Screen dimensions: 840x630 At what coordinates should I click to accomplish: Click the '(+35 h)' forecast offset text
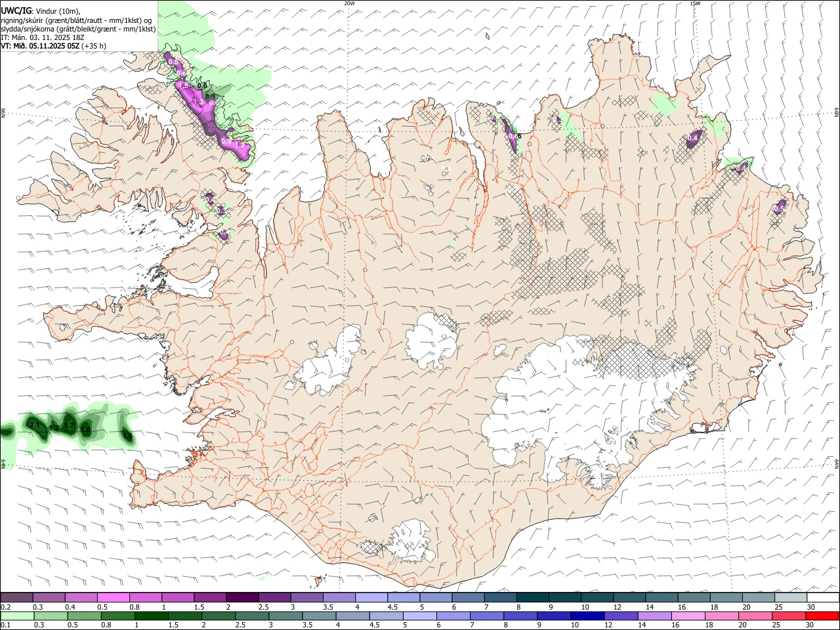pyautogui.click(x=94, y=46)
